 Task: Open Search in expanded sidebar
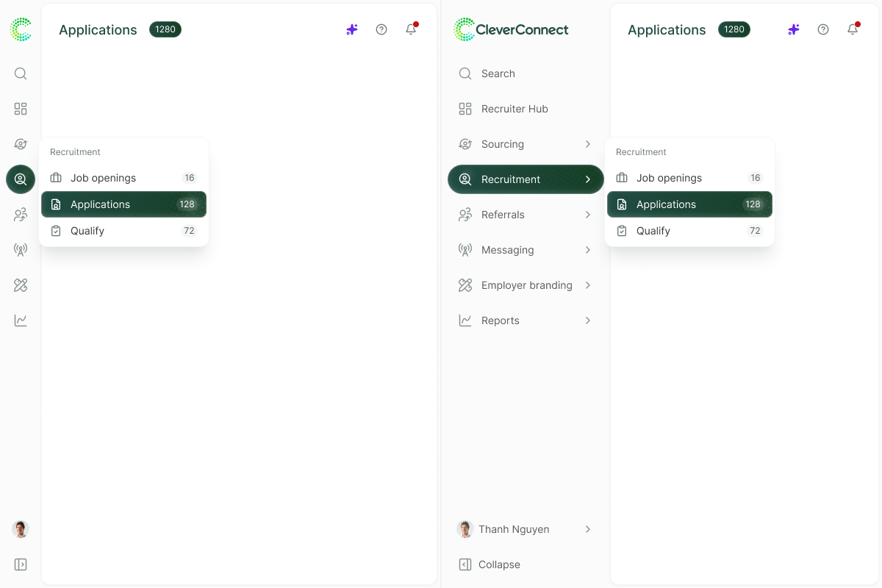pyautogui.click(x=526, y=73)
